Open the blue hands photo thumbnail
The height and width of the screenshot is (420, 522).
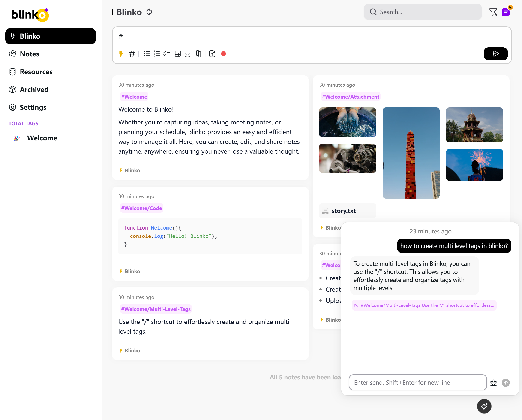(x=348, y=122)
